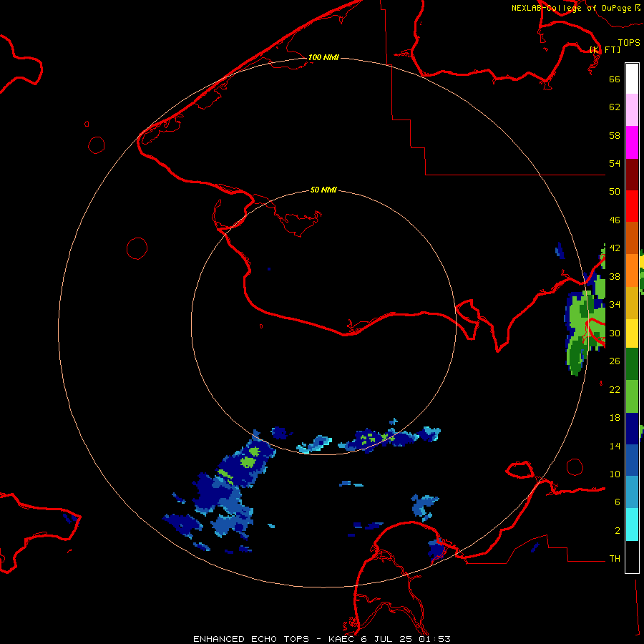644x644 pixels.
Task: Click the '46' legend value
Action: point(615,220)
